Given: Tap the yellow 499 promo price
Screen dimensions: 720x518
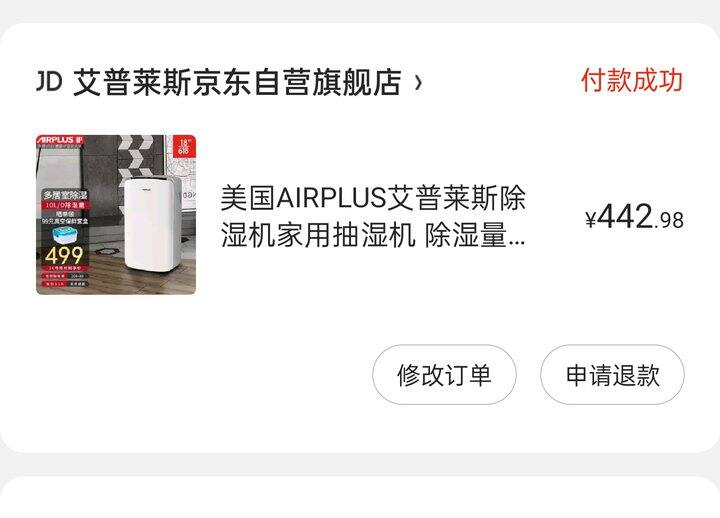Looking at the screenshot, I should (x=64, y=255).
